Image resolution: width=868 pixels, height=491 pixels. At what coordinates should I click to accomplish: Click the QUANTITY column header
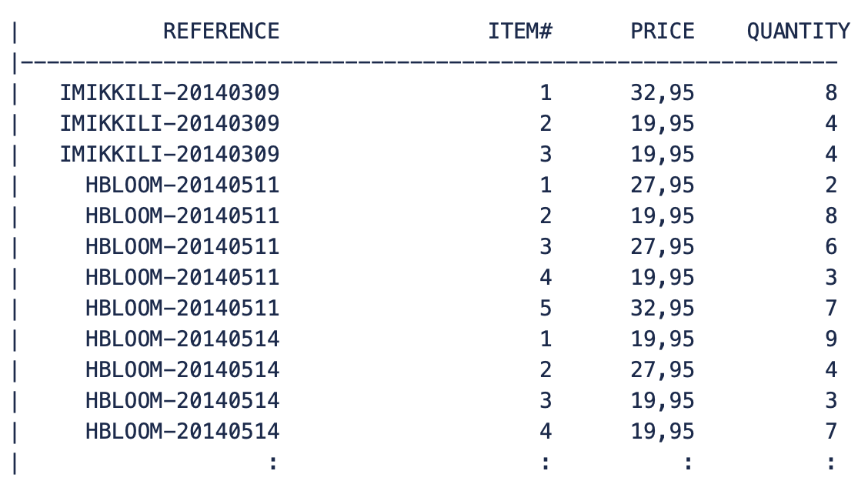point(798,32)
